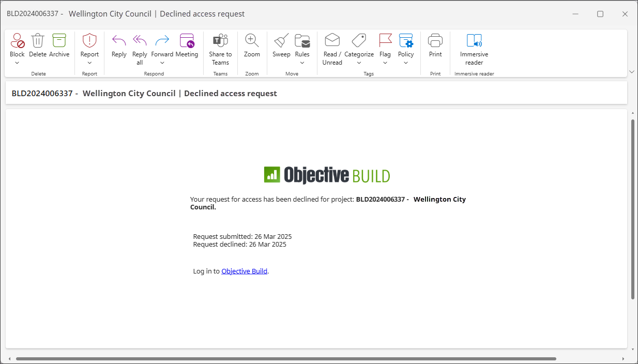Forward this email
The image size is (638, 364).
point(162,45)
